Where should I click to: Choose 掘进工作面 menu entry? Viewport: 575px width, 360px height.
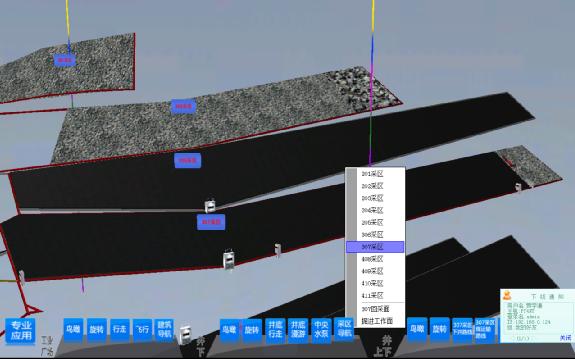[377, 321]
